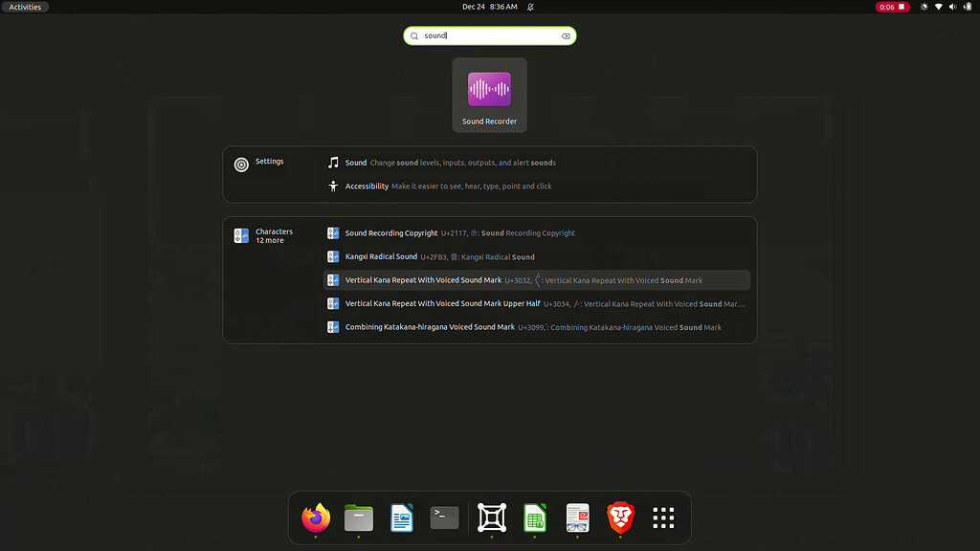Screen dimensions: 980x551
Task: Launch LibreOffice Writer from the dock
Action: click(401, 518)
